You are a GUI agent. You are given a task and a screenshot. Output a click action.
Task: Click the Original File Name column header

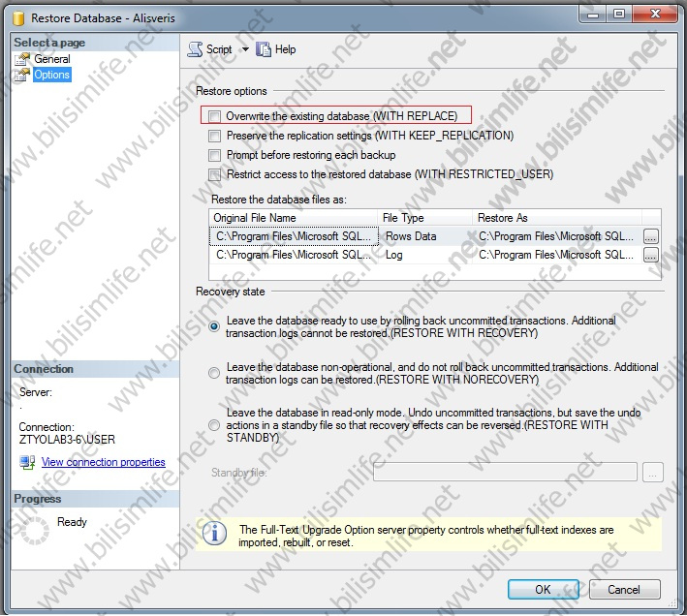[255, 218]
